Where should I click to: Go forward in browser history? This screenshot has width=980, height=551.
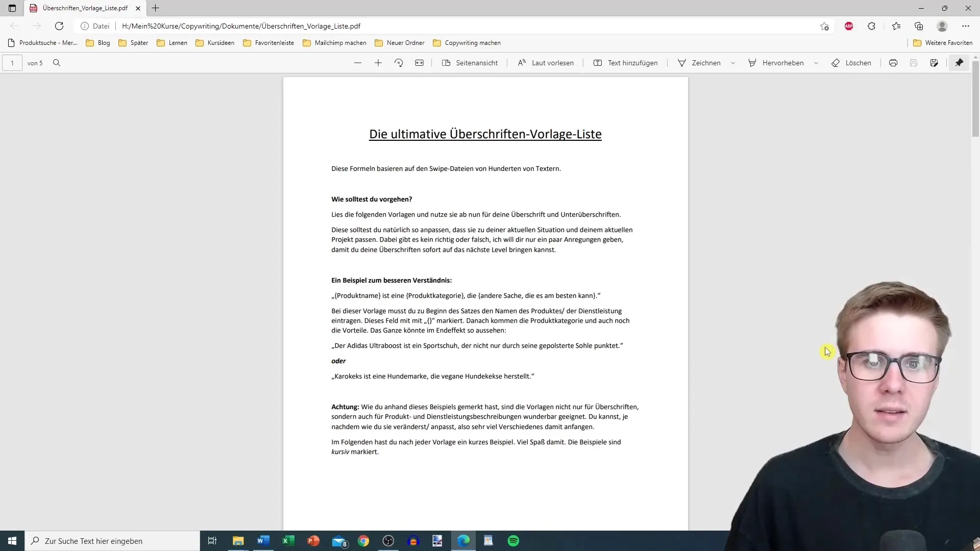(37, 26)
